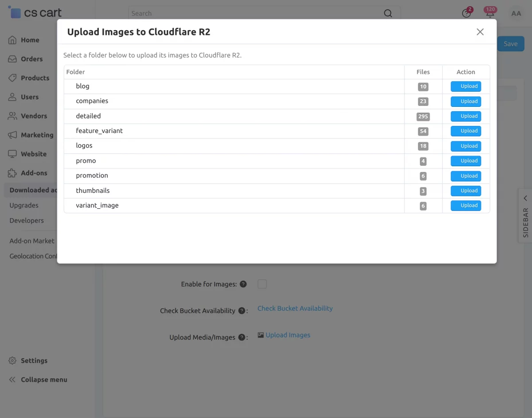
Task: Click the Products tag icon
Action: [x=12, y=78]
